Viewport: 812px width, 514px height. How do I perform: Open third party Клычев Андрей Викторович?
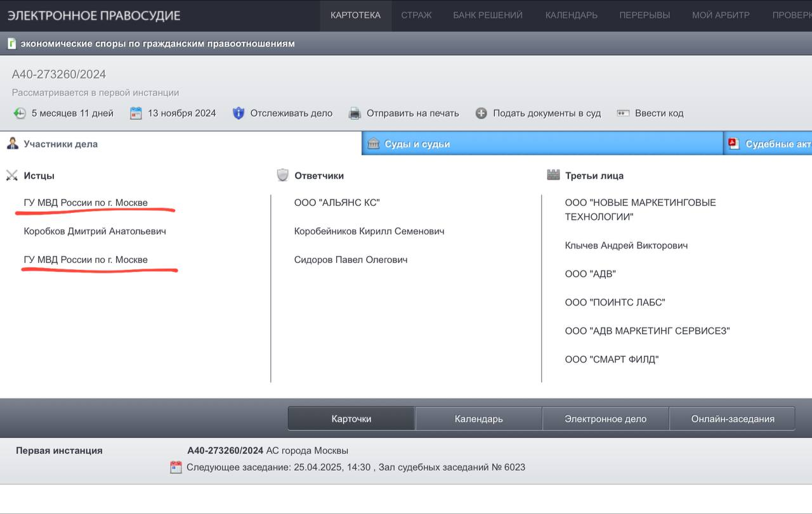[626, 245]
